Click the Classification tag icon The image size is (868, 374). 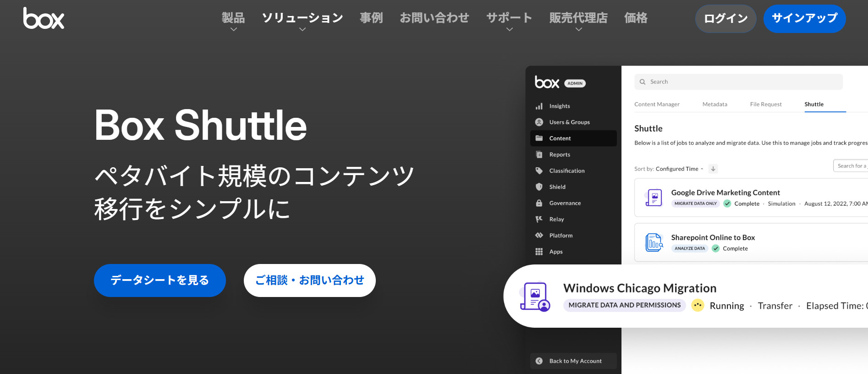(x=539, y=170)
